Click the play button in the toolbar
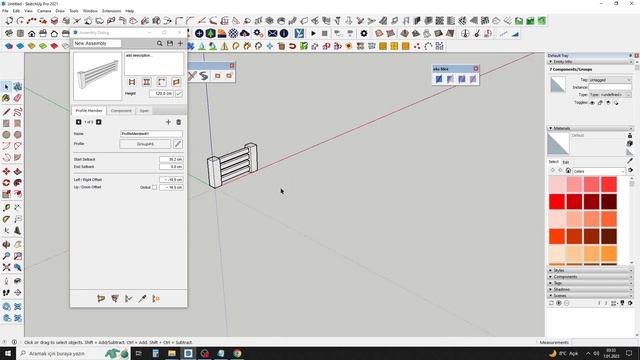 (313, 33)
